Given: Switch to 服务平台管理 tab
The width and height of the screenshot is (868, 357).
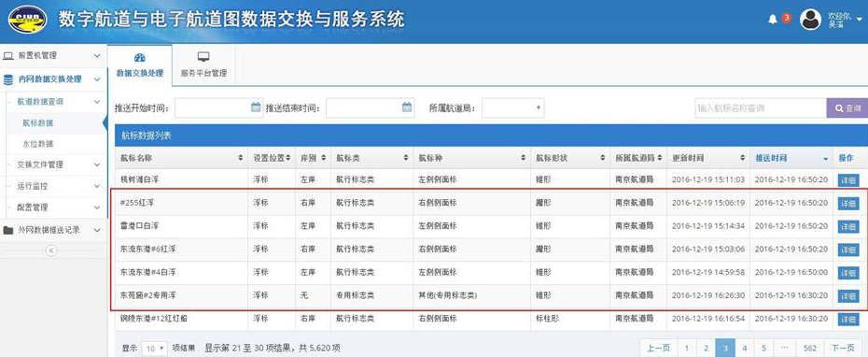Looking at the screenshot, I should coord(203,65).
